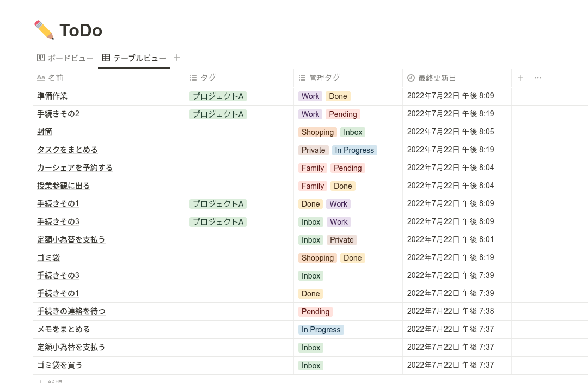
Task: Open the 準備作業 row page
Action: click(x=52, y=96)
